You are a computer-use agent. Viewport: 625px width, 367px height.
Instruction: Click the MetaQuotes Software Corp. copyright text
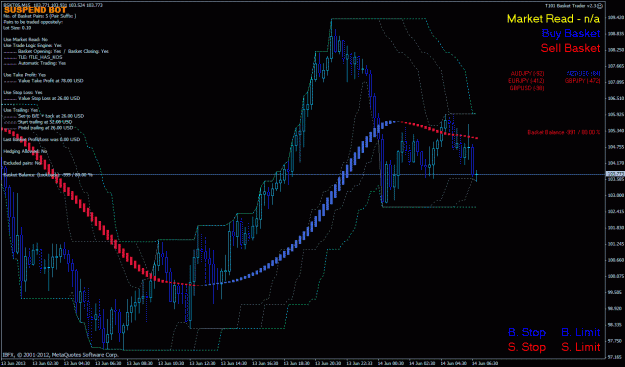coord(61,354)
